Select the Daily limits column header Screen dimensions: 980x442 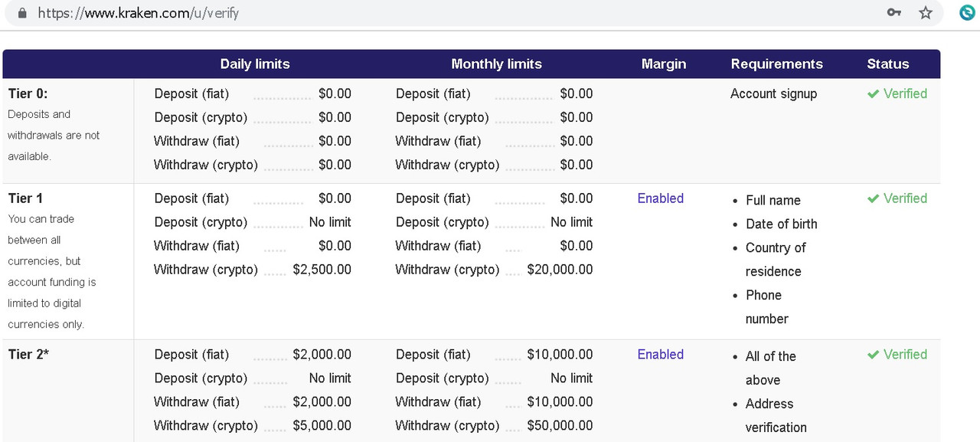pyautogui.click(x=255, y=64)
